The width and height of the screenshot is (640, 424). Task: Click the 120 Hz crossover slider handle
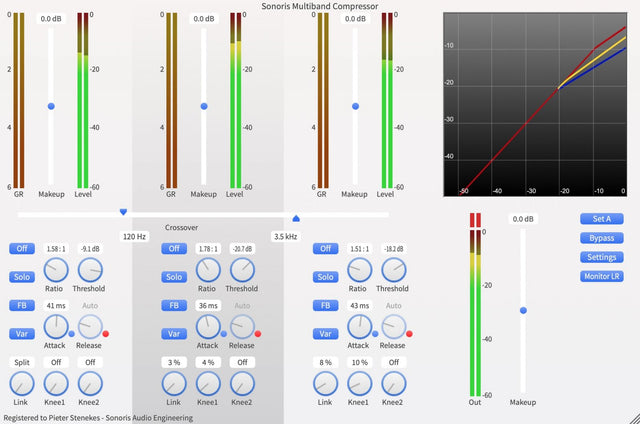[x=123, y=212]
